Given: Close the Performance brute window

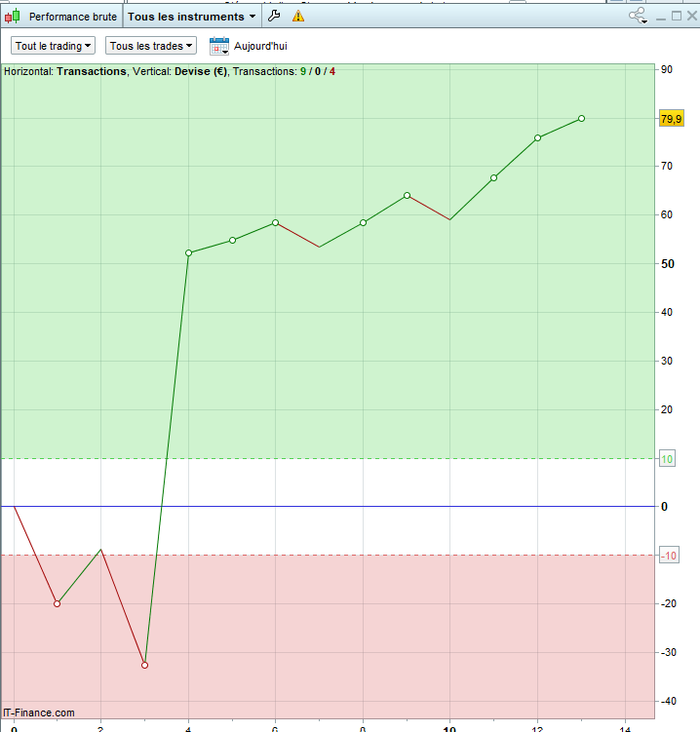Looking at the screenshot, I should [692, 17].
